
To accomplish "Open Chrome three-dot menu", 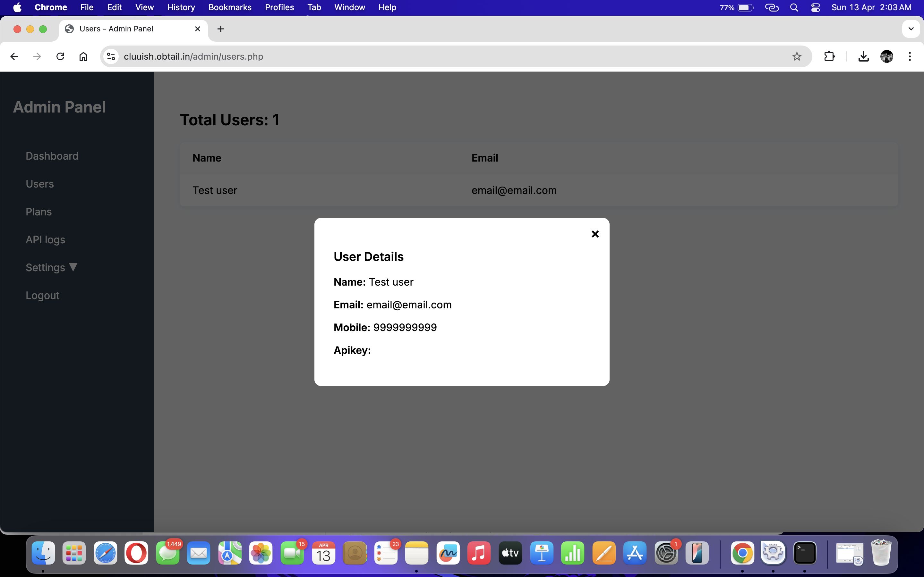I will (x=910, y=56).
